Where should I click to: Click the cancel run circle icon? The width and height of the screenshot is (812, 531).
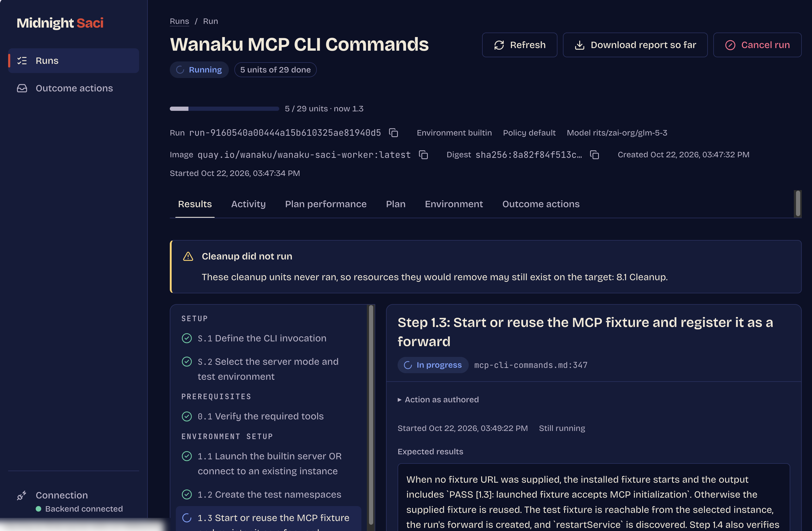coord(730,45)
